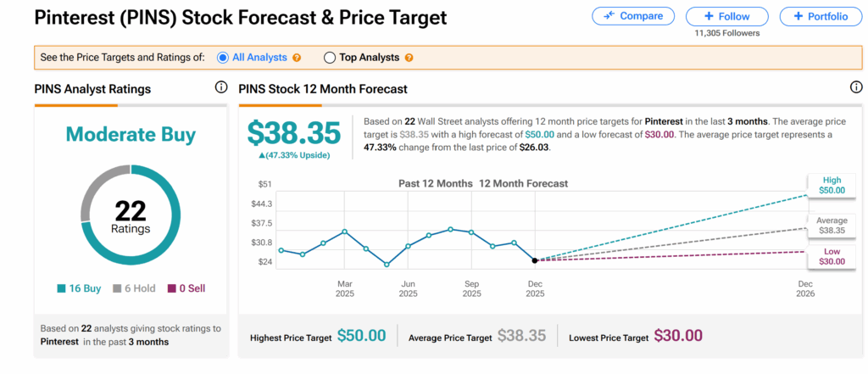Click the plus icon on Follow button
Viewport: 868px width, 374px height.
pyautogui.click(x=709, y=16)
